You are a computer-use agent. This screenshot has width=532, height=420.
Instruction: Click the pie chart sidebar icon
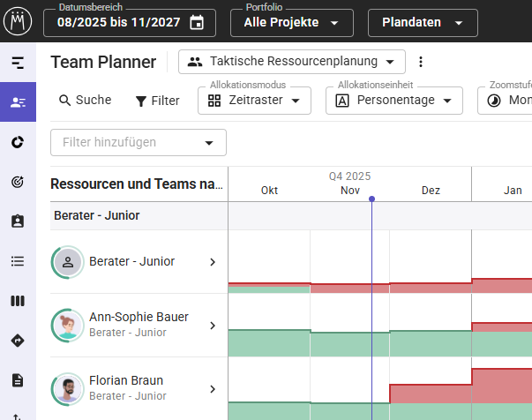coord(18,142)
